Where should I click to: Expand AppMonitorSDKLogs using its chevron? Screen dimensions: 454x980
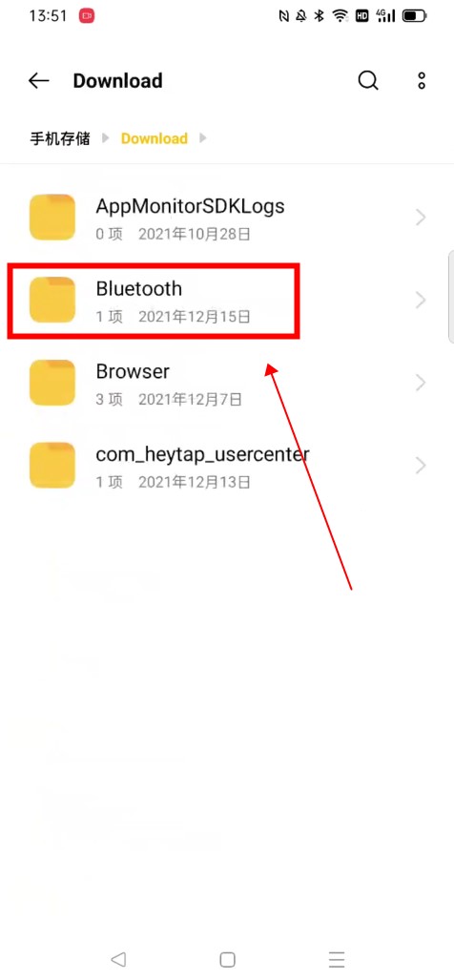(x=421, y=218)
